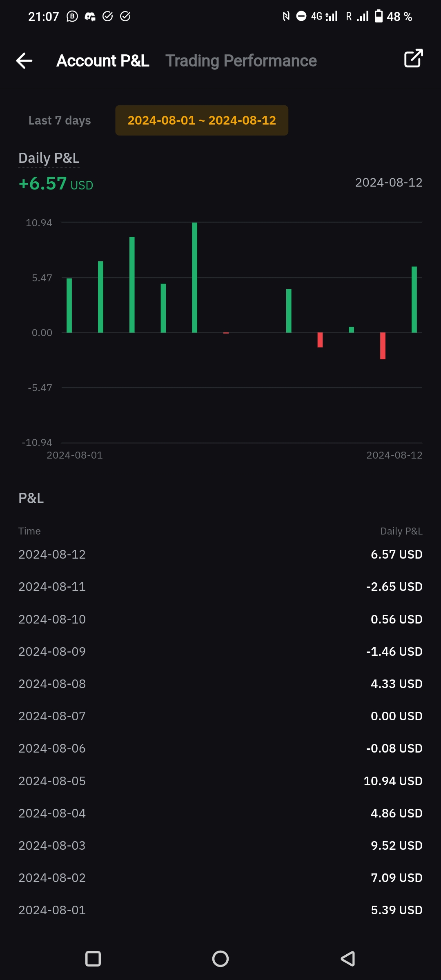441x980 pixels.
Task: Tap the tallest green bar in chart
Action: (x=195, y=278)
